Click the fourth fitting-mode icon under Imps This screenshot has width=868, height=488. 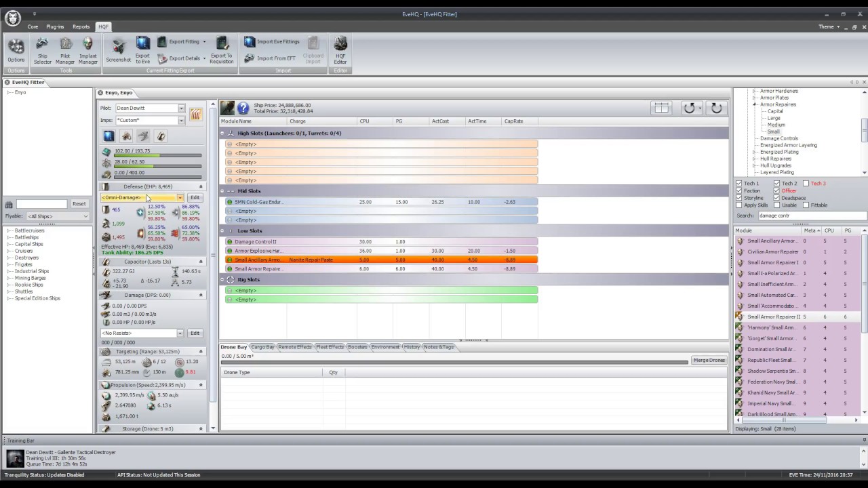click(161, 136)
